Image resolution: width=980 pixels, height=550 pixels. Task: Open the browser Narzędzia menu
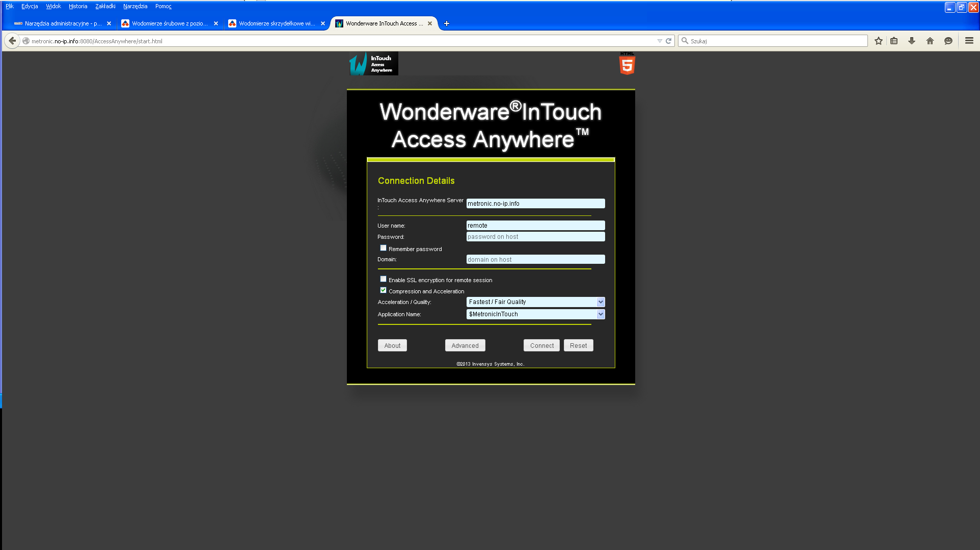[133, 6]
